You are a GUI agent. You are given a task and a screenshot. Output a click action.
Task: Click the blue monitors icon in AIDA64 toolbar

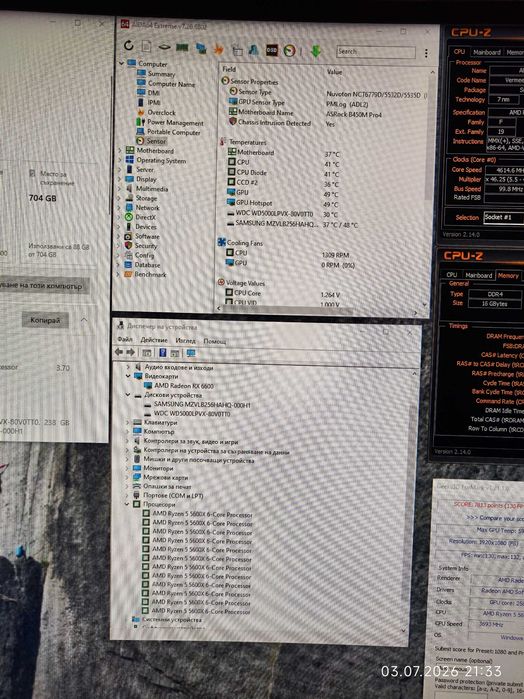[201, 48]
